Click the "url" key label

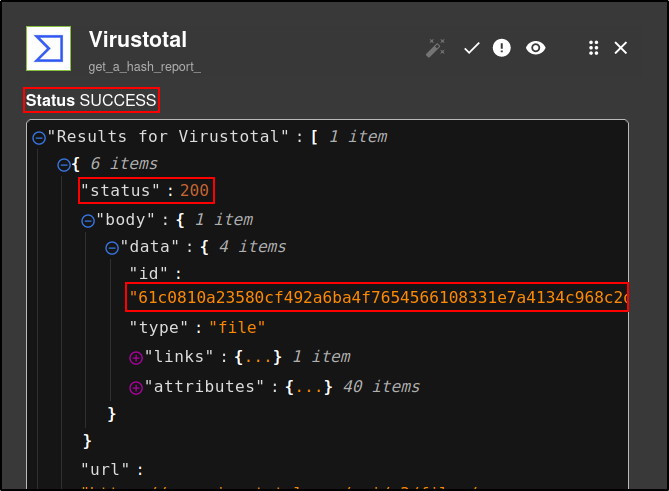pos(105,470)
